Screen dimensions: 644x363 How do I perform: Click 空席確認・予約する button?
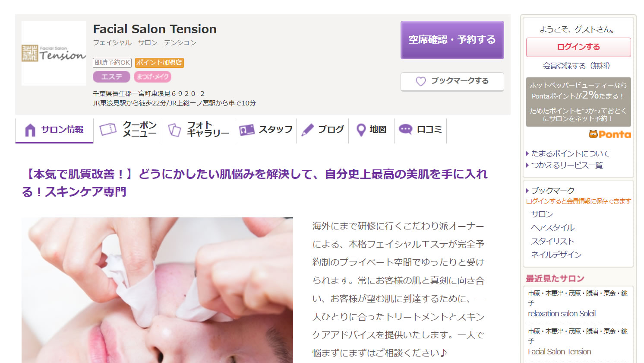pos(452,40)
